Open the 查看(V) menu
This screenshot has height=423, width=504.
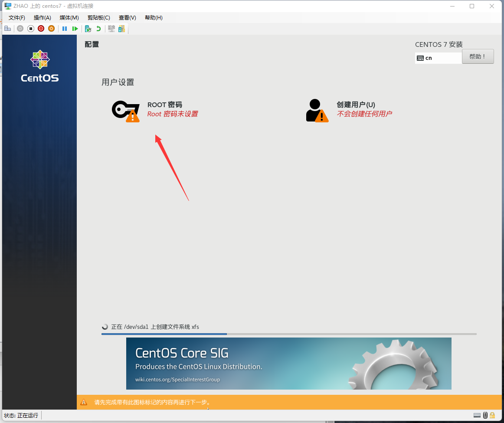pos(127,18)
